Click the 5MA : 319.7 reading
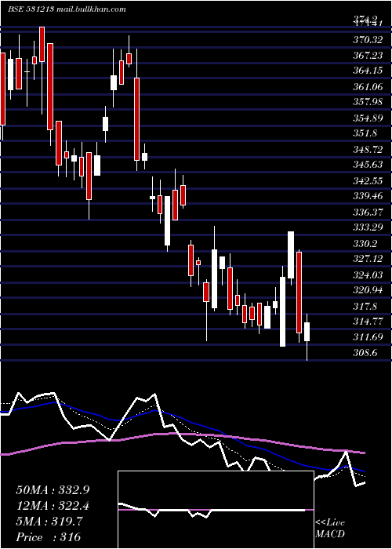 pos(49,522)
